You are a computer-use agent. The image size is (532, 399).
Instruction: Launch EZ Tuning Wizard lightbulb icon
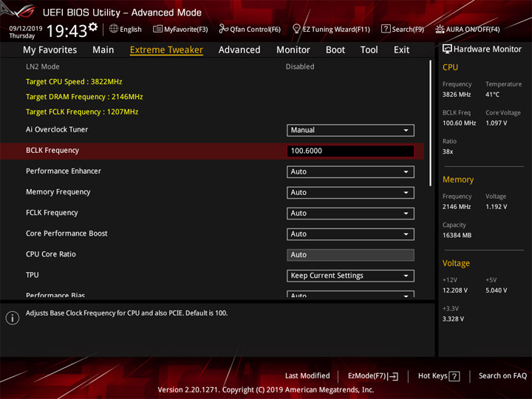[x=296, y=29]
